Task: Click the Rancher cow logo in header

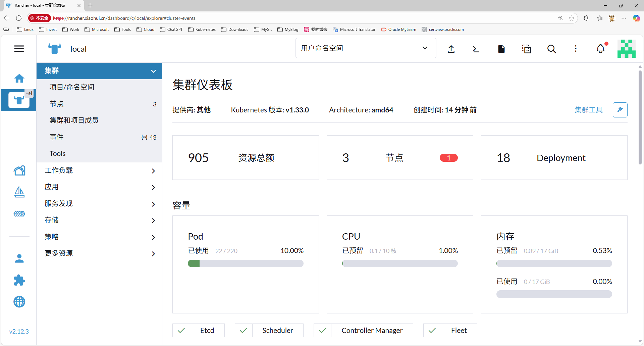Action: tap(54, 49)
